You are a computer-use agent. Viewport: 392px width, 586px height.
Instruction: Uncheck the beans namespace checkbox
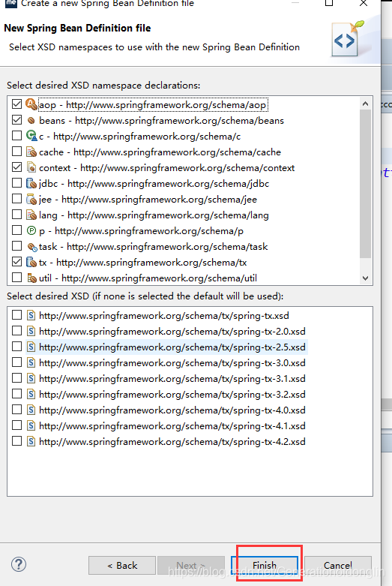(16, 119)
